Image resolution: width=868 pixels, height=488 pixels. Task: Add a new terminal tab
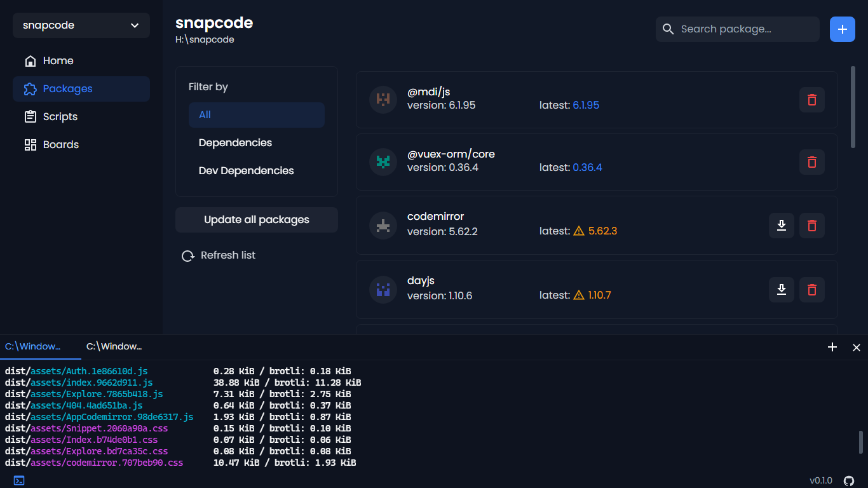tap(832, 347)
